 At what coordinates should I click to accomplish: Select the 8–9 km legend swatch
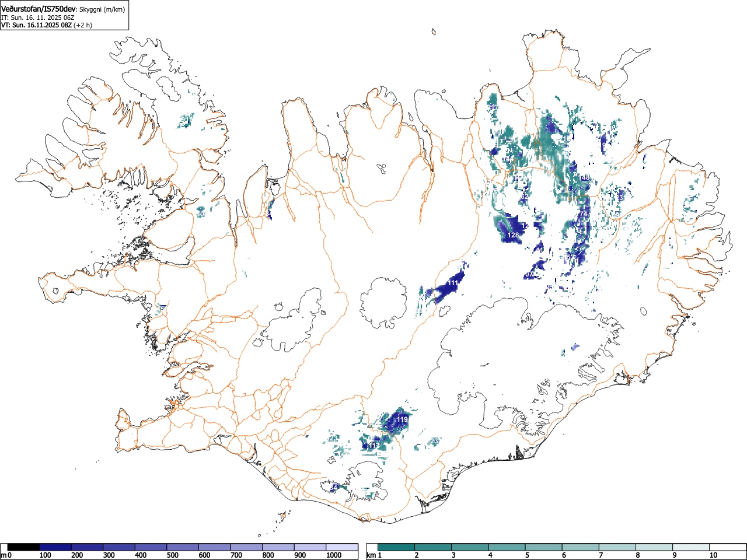point(654,547)
